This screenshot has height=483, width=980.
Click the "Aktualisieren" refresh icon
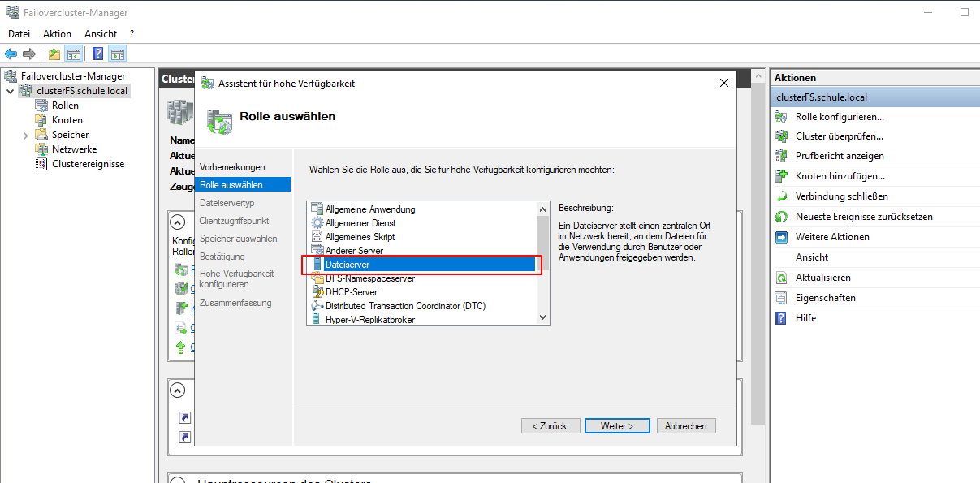[x=782, y=278]
